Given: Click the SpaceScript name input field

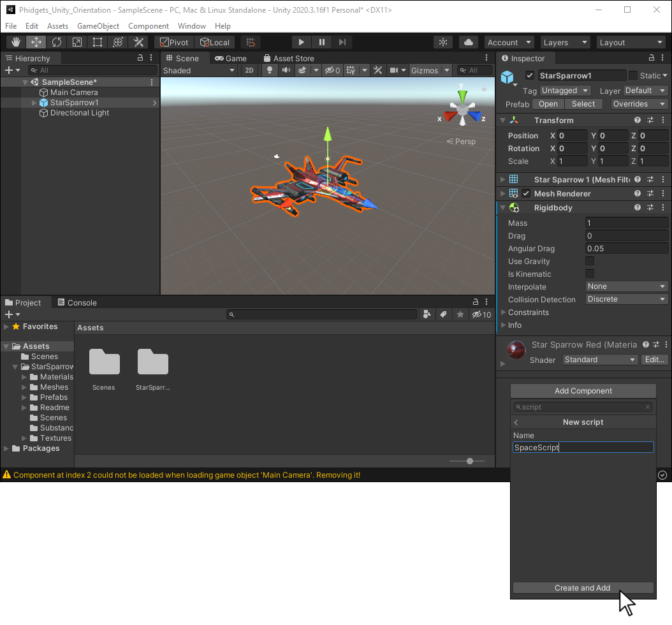Looking at the screenshot, I should 583,447.
